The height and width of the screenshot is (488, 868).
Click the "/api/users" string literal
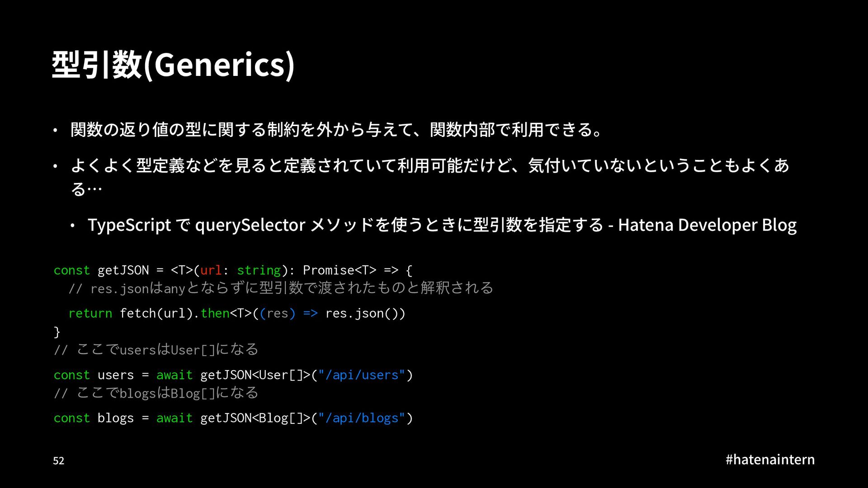pos(362,375)
